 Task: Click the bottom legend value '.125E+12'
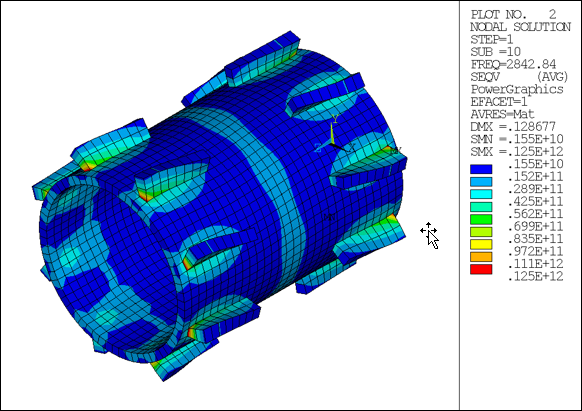tap(535, 276)
